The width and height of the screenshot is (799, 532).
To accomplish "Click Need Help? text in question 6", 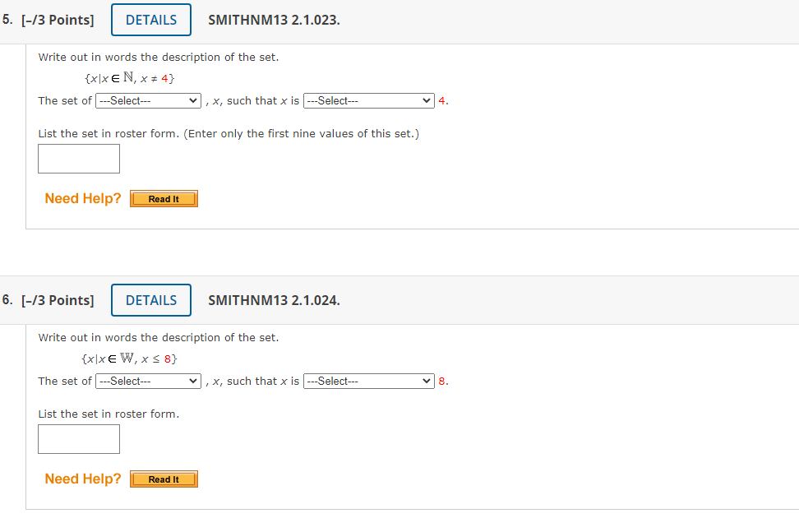I will [83, 479].
